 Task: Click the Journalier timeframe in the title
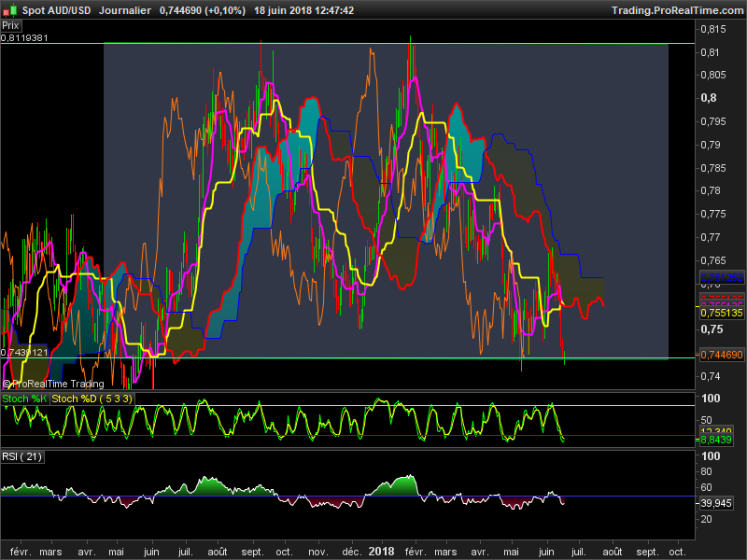click(x=124, y=10)
